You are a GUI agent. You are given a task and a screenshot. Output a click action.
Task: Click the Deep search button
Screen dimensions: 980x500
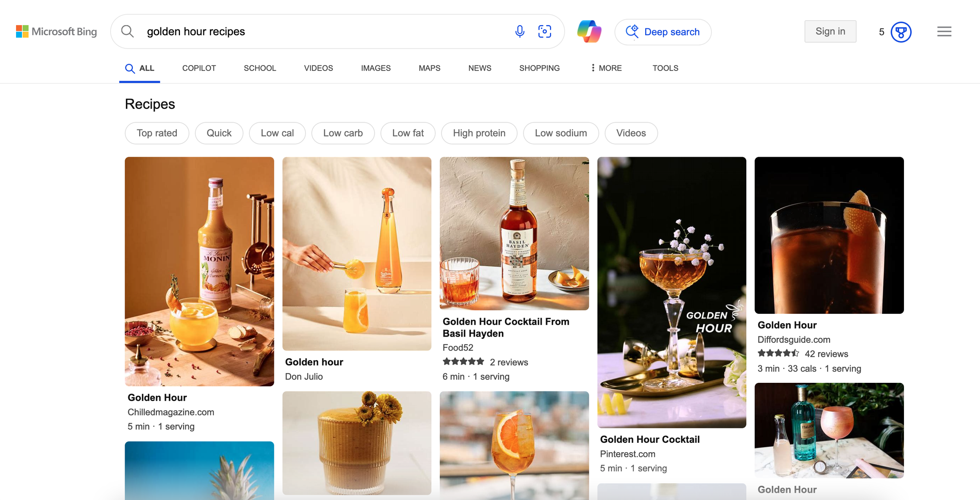[663, 32]
